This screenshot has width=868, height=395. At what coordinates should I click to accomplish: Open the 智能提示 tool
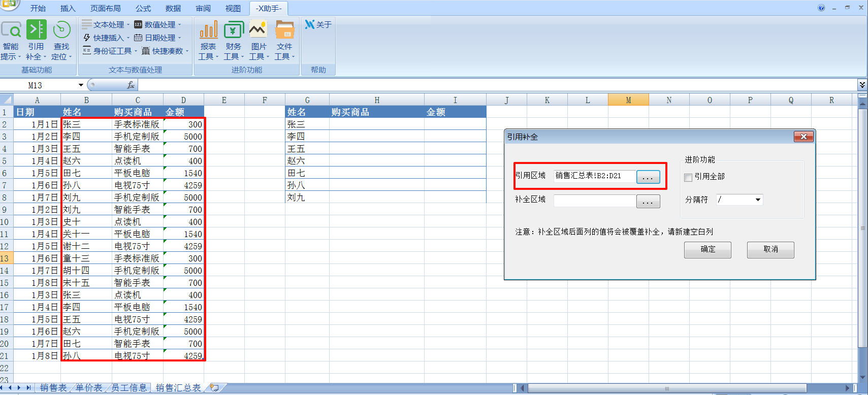point(11,41)
